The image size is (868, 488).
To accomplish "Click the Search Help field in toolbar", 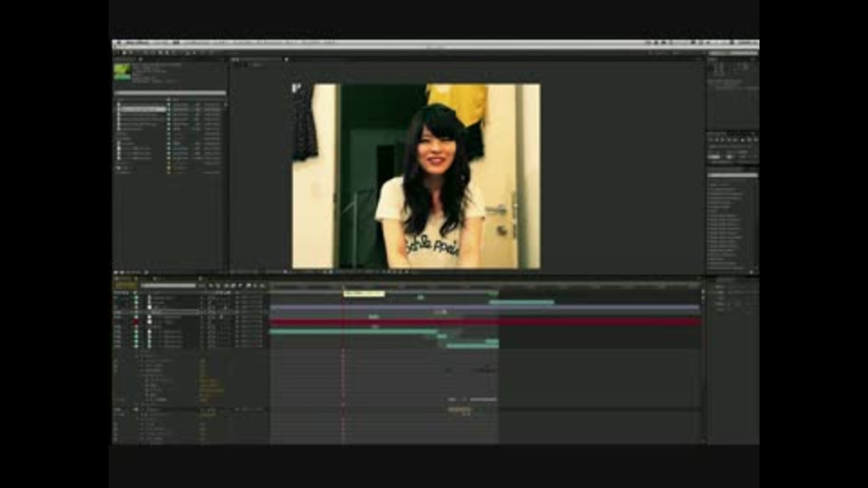I will pos(733,53).
